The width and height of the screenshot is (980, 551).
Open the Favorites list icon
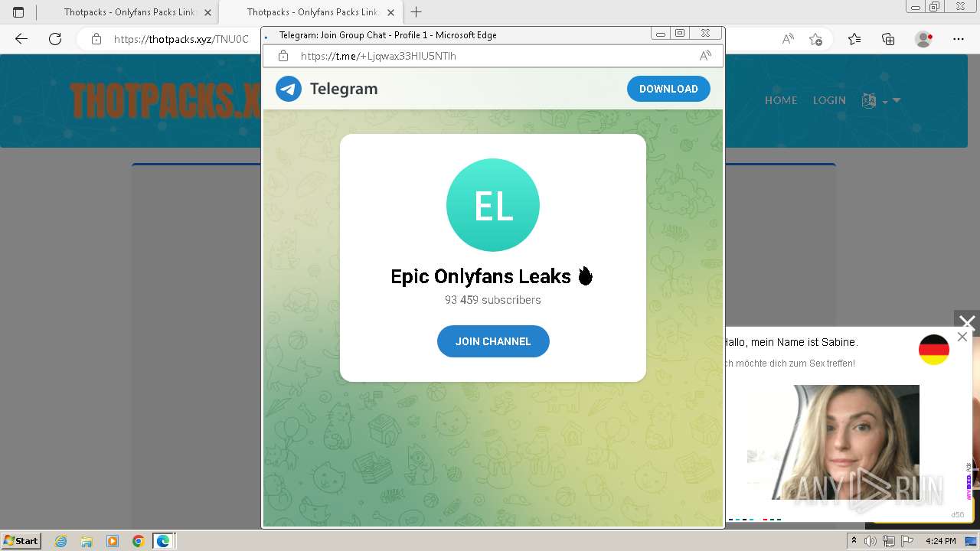pos(854,39)
